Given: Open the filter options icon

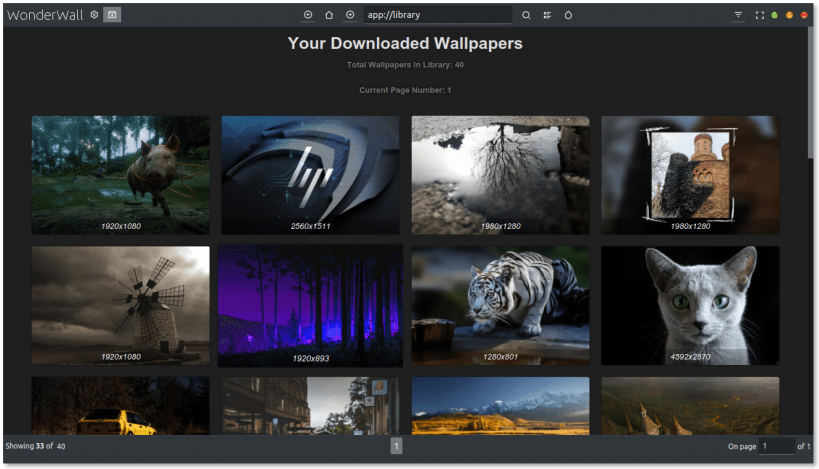Looking at the screenshot, I should (x=738, y=15).
